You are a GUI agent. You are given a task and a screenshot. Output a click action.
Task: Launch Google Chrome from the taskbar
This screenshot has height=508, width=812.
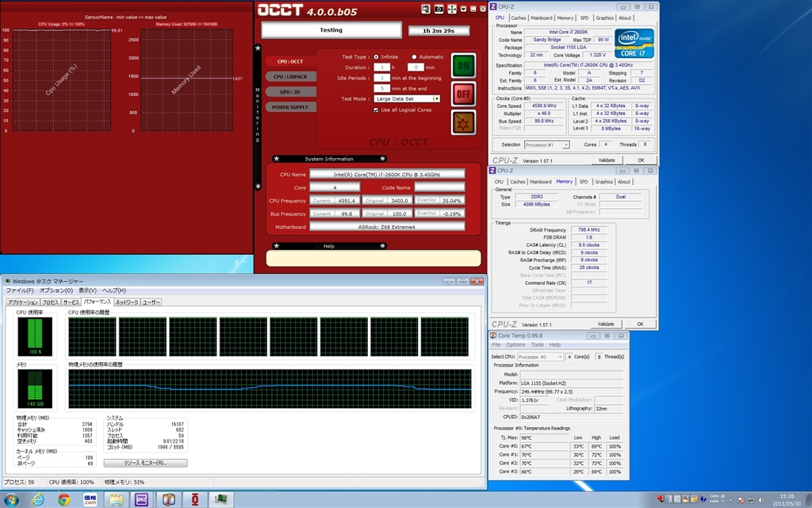coord(63,499)
